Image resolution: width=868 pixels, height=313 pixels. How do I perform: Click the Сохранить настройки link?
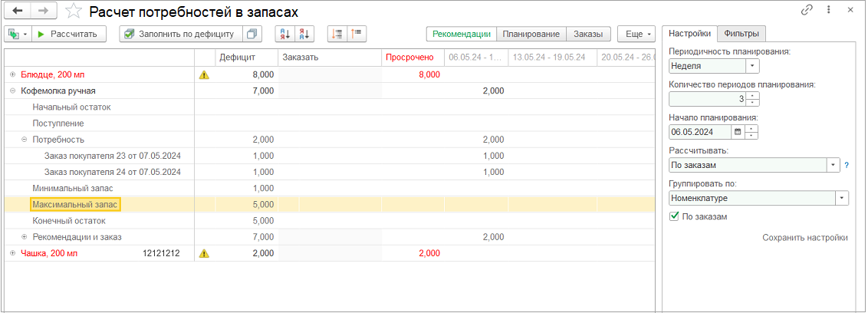coord(804,238)
